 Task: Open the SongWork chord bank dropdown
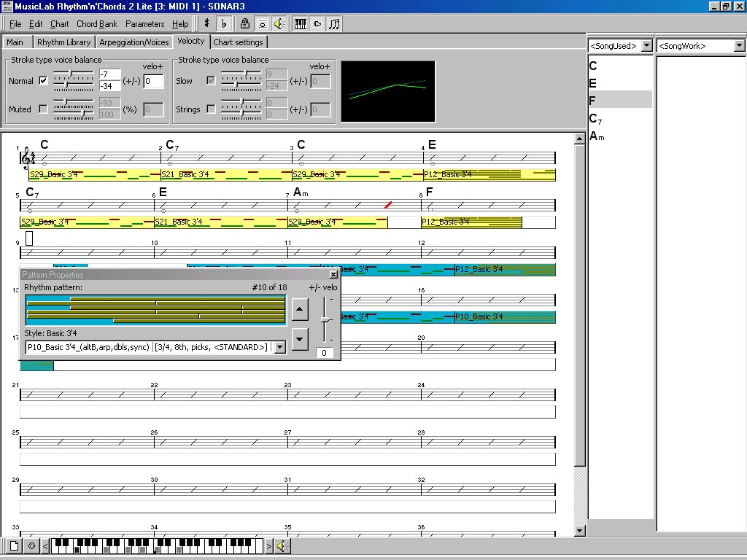coord(739,46)
